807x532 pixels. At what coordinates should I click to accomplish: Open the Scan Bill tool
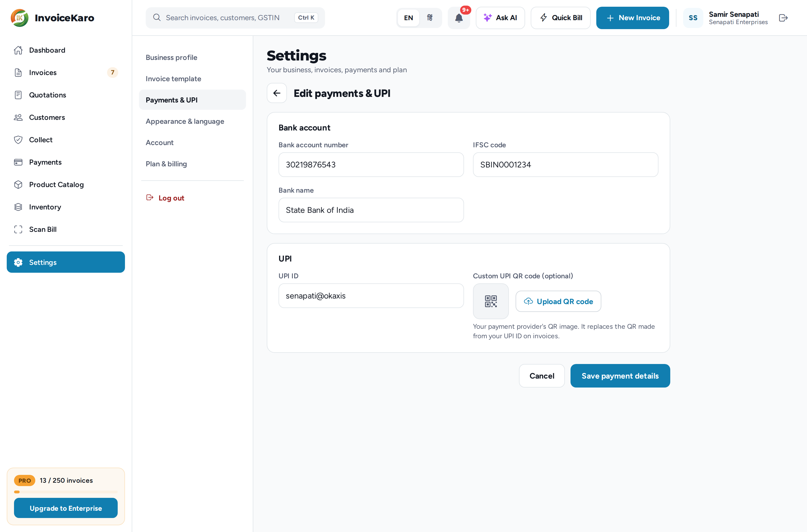tap(66, 229)
